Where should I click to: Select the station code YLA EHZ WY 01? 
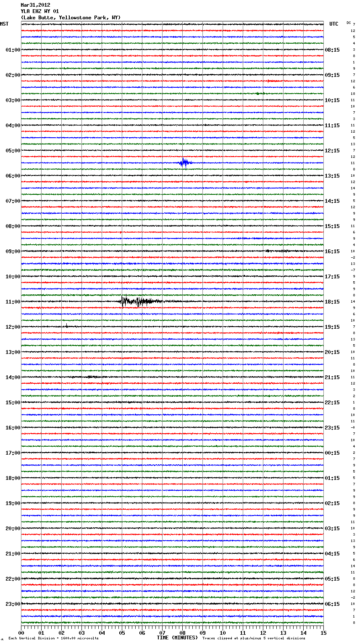pos(40,11)
